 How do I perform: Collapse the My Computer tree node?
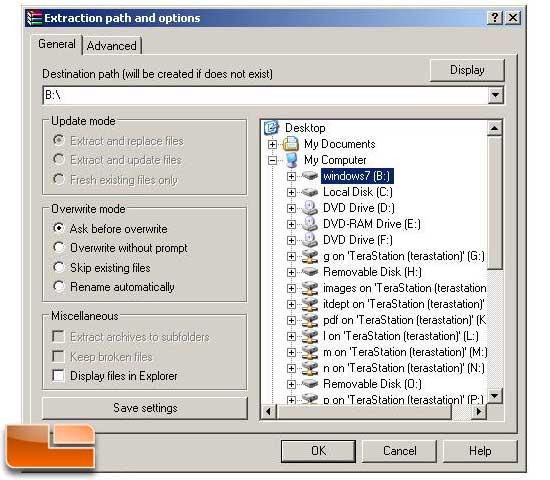(x=272, y=160)
